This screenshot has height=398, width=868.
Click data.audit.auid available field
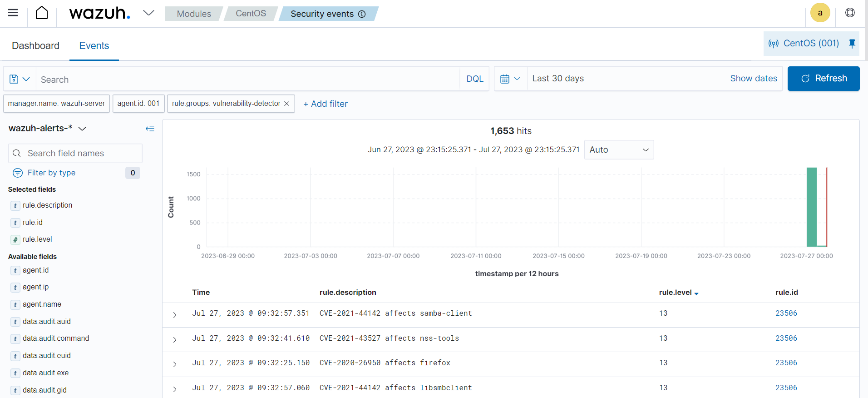click(x=46, y=322)
